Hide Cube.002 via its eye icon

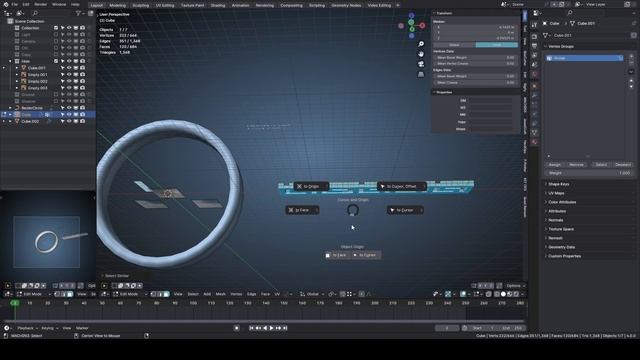pos(69,121)
